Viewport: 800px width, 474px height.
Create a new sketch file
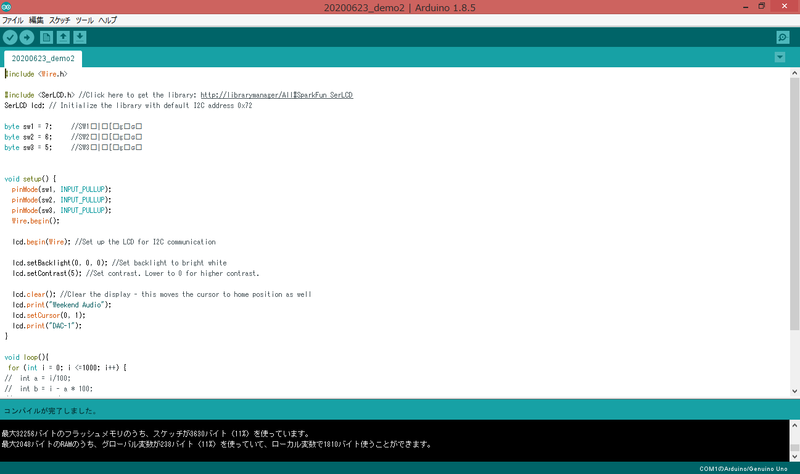tap(46, 37)
